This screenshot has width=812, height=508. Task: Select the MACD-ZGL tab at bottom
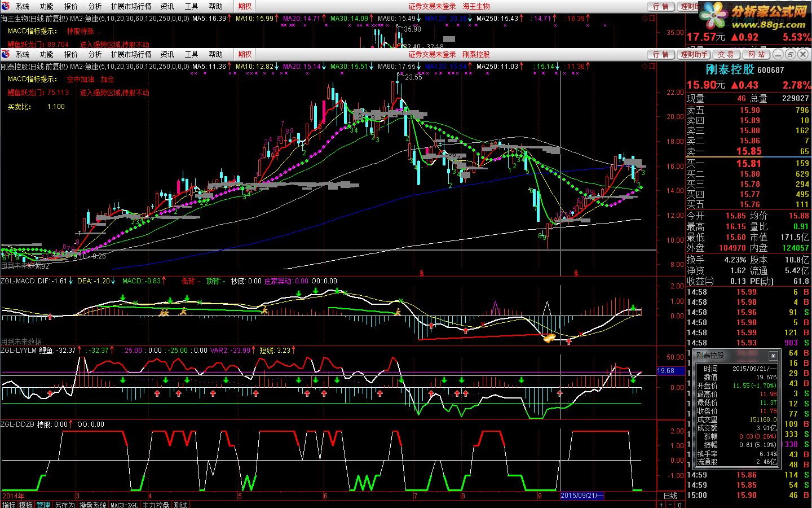[124, 505]
